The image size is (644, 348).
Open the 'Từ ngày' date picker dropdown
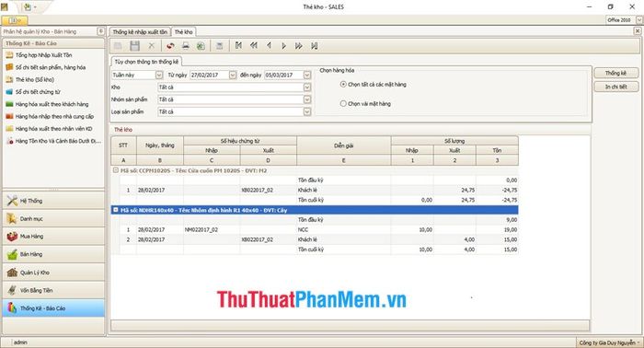tap(233, 75)
